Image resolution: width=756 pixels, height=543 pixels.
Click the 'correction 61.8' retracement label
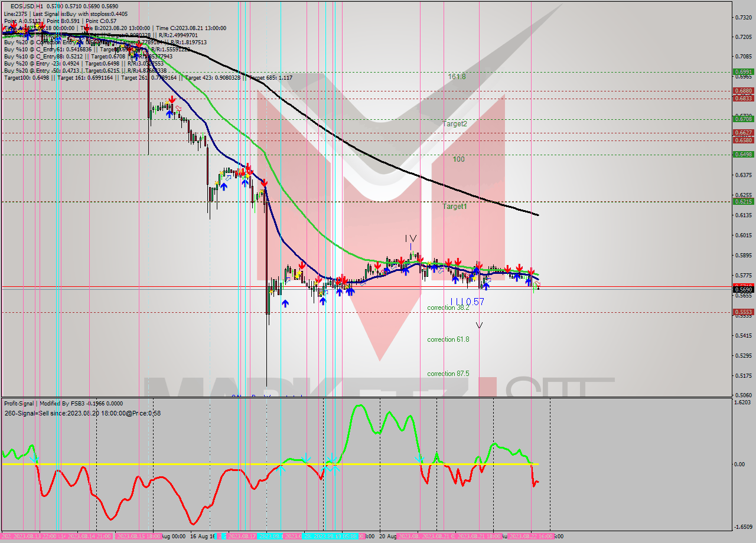[447, 339]
